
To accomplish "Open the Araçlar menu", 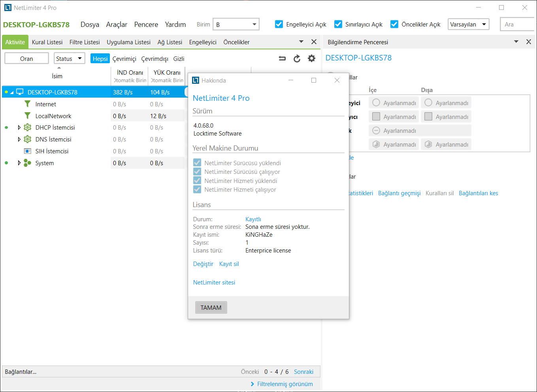I will click(117, 24).
